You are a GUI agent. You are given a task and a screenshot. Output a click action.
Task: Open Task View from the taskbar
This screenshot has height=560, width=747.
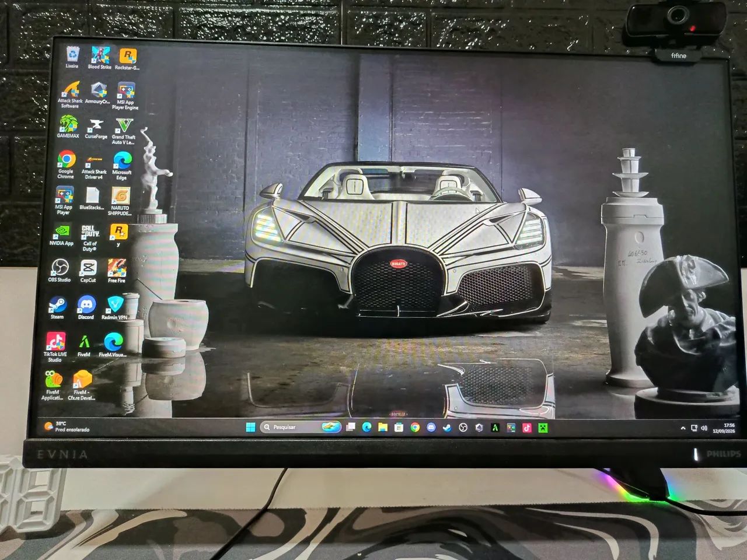click(x=351, y=428)
